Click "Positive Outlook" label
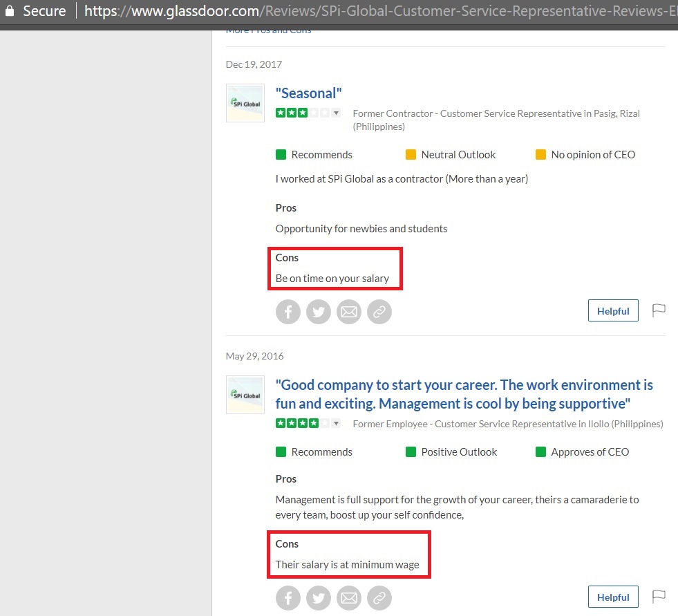 pyautogui.click(x=459, y=452)
